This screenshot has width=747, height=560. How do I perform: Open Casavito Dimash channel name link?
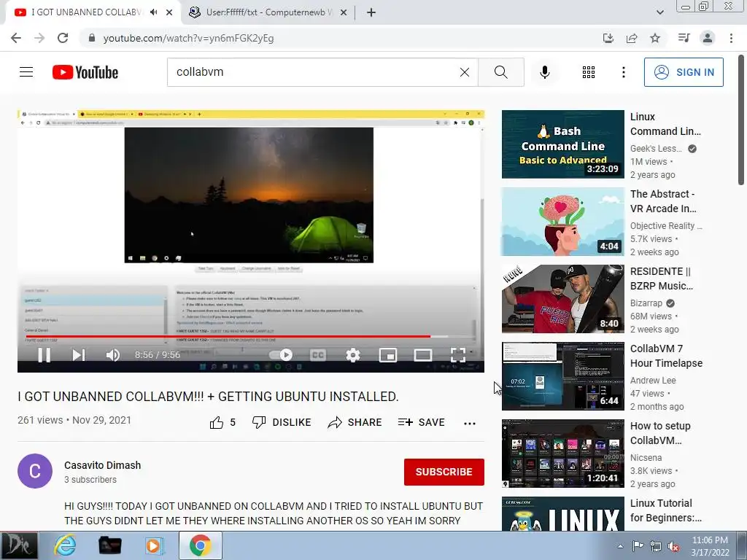[x=102, y=465]
